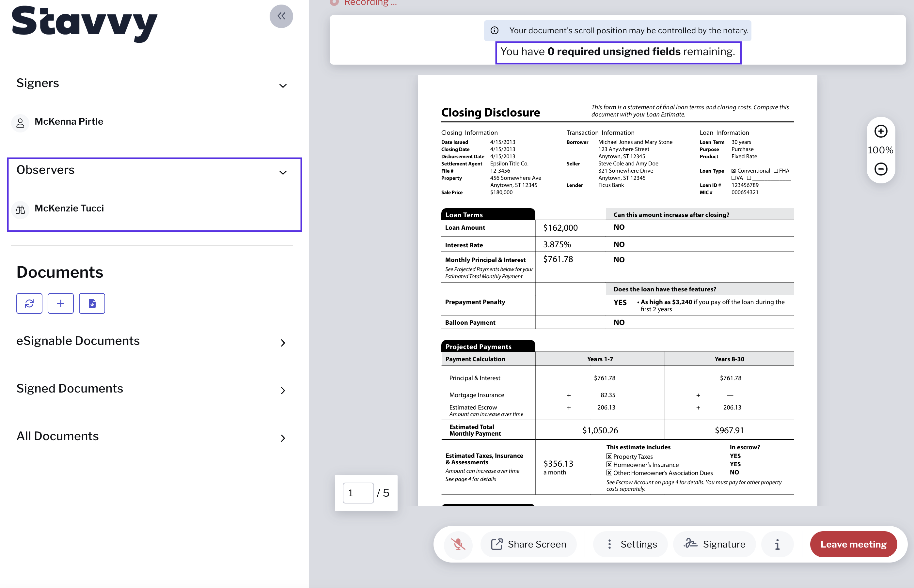Collapse the Signers section
This screenshot has height=588, width=914.
[x=283, y=85]
